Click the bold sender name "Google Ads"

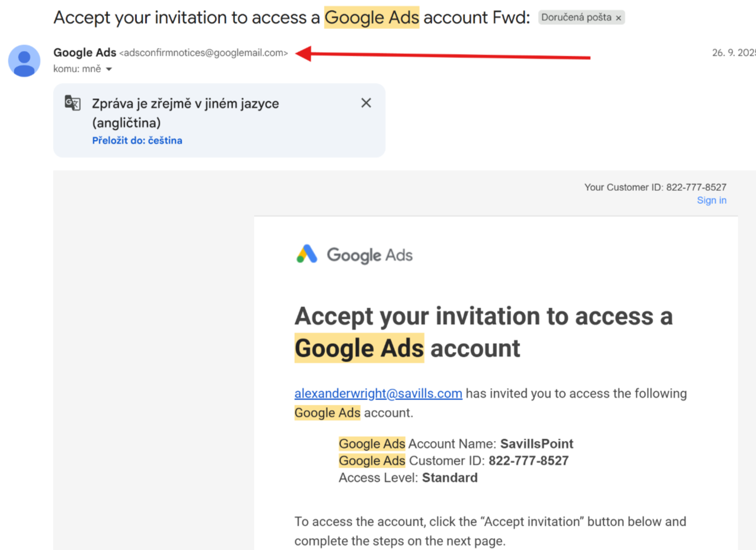pos(85,53)
